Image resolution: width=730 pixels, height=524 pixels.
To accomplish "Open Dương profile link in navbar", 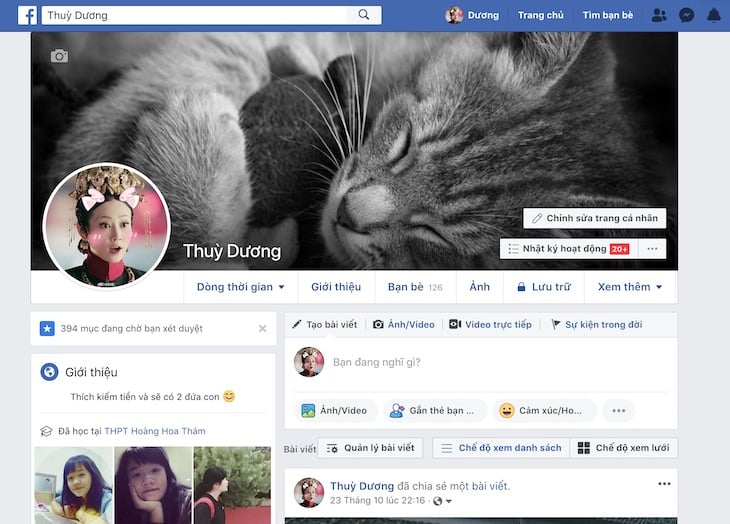I will 483,15.
